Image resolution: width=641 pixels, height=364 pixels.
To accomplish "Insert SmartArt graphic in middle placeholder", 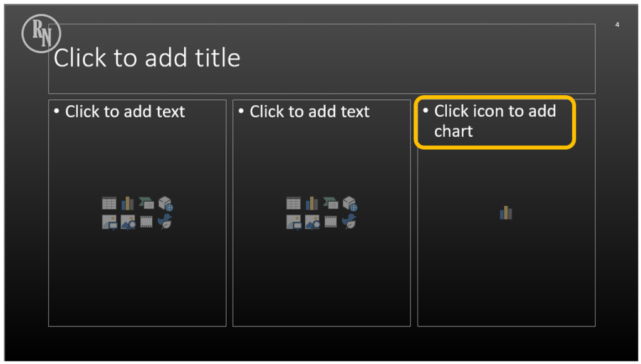I will pyautogui.click(x=331, y=204).
